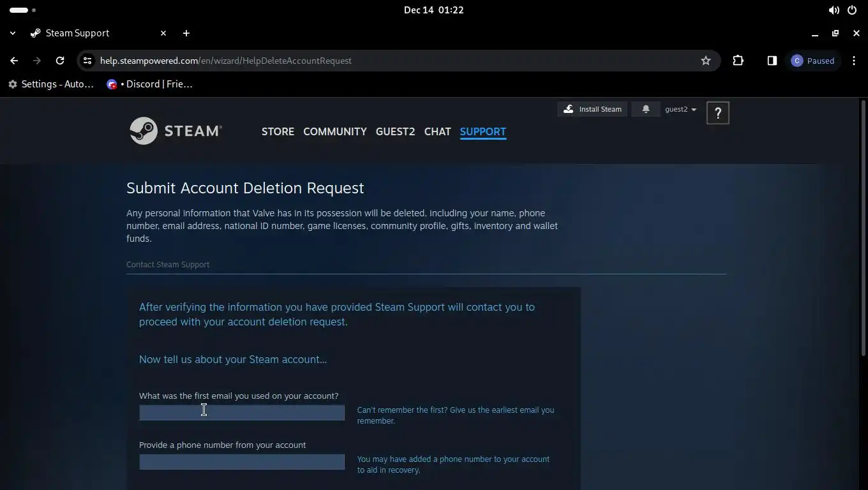Open Steam notifications bell
Viewport: 868px width, 490px height.
coord(645,109)
